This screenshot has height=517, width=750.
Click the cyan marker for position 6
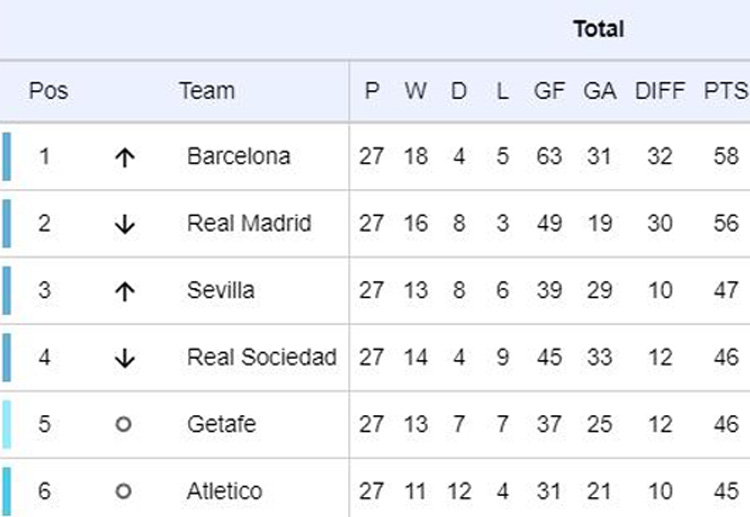click(6, 490)
